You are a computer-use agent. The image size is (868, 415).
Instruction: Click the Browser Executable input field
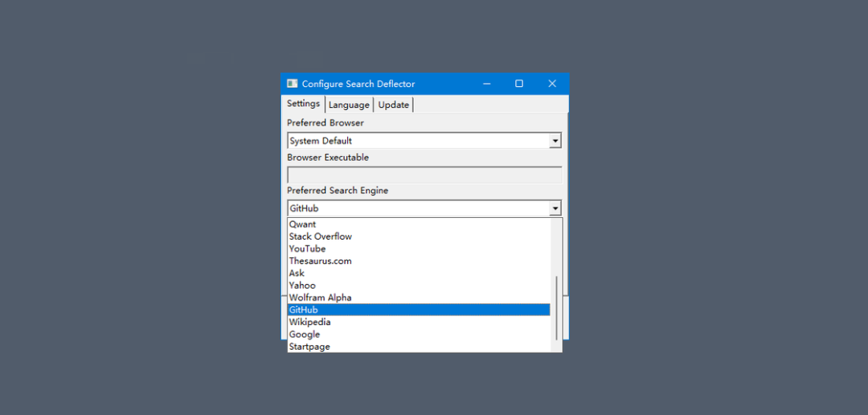[424, 175]
